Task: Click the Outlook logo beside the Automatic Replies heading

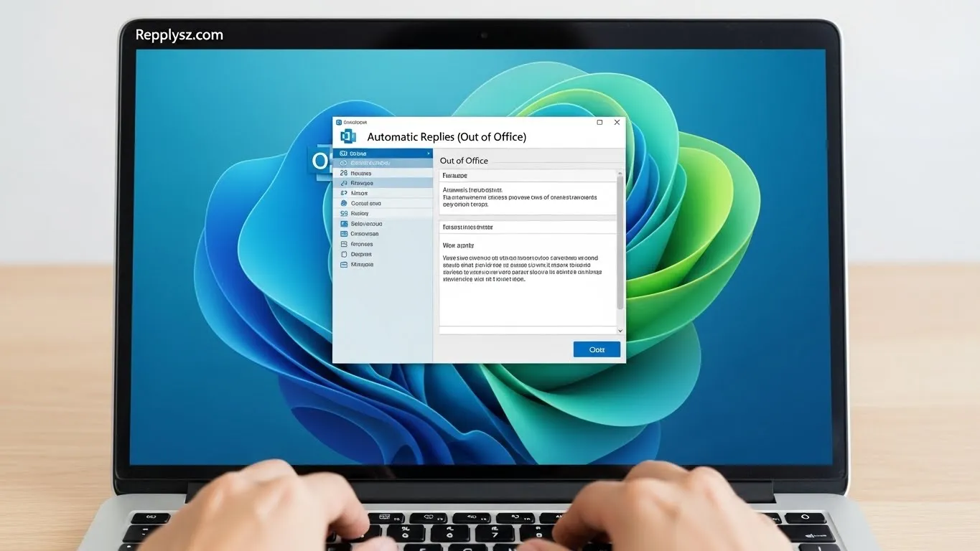Action: tap(347, 136)
